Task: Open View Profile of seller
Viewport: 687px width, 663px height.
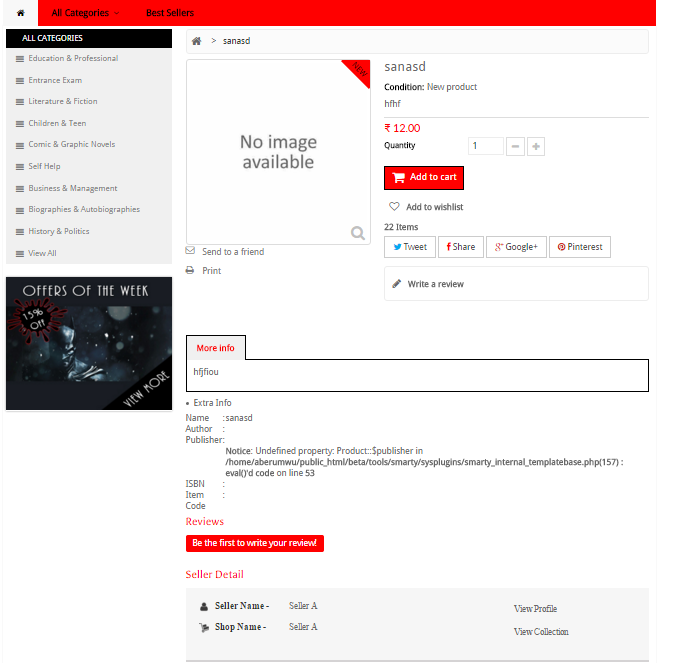Action: (x=535, y=608)
